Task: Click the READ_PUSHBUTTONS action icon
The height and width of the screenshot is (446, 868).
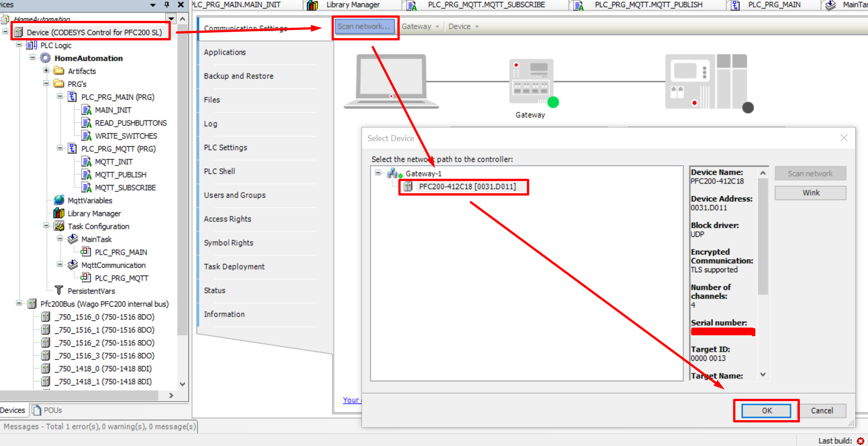Action: tap(86, 123)
